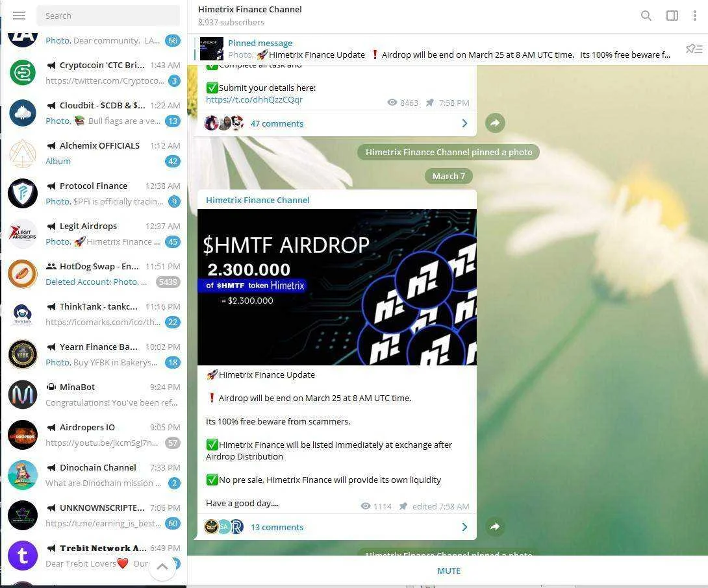The width and height of the screenshot is (708, 588).
Task: Open Alchemix OFFICIALS chat
Action: [x=94, y=153]
